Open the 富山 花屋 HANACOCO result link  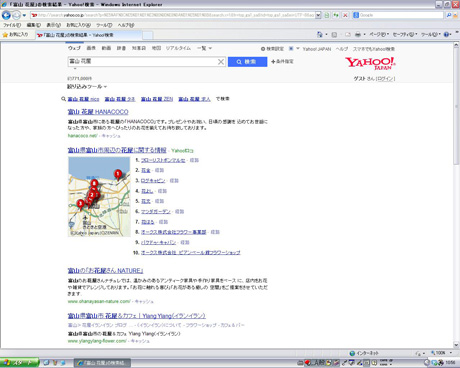(98, 112)
